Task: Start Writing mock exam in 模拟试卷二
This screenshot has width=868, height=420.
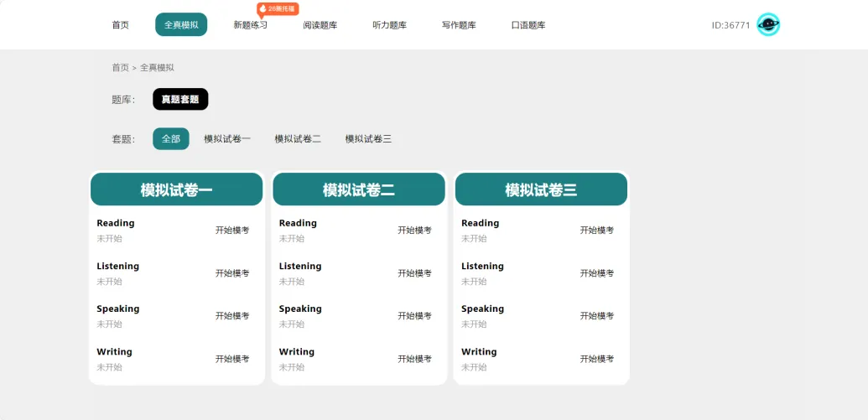Action: pyautogui.click(x=414, y=359)
